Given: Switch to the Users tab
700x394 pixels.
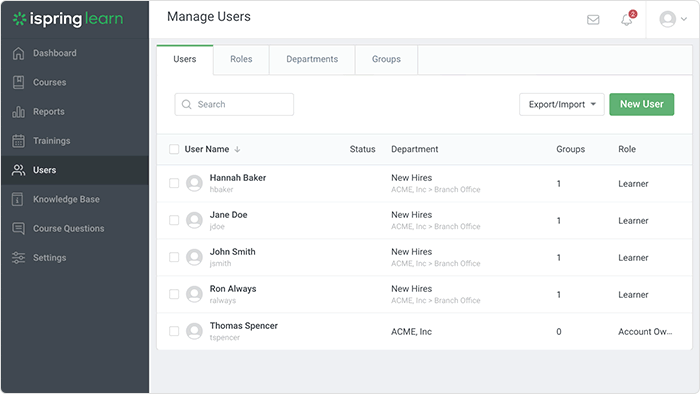Looking at the screenshot, I should coord(185,59).
